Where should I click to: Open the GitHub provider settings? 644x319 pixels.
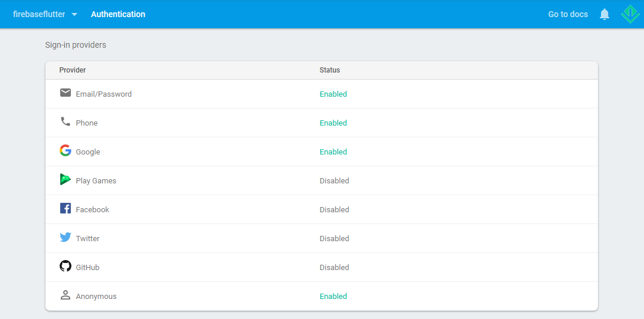click(322, 267)
